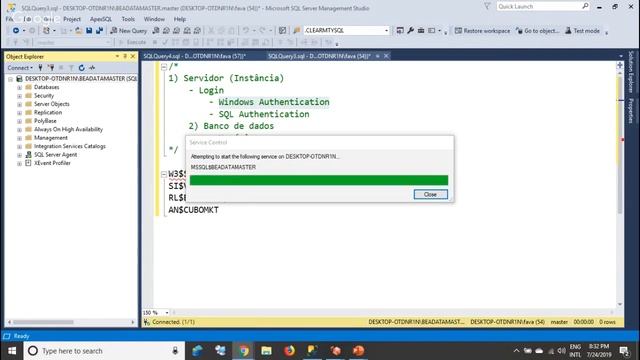Open the Toolbox icon in the toolbar
This screenshot has width=640, height=360.
[x=421, y=31]
